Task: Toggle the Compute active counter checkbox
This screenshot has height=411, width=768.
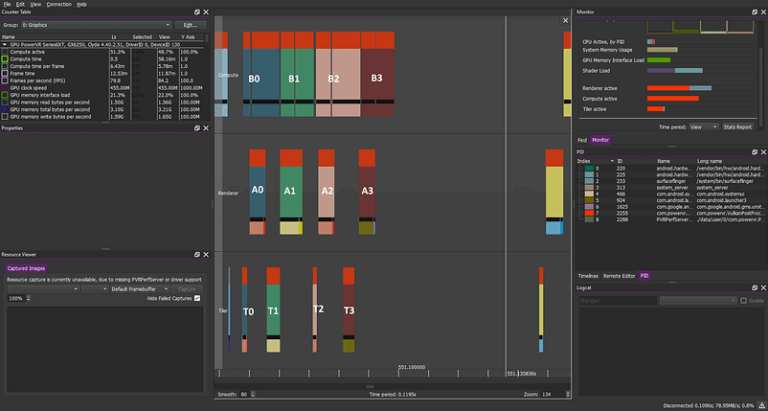Action: [5, 52]
